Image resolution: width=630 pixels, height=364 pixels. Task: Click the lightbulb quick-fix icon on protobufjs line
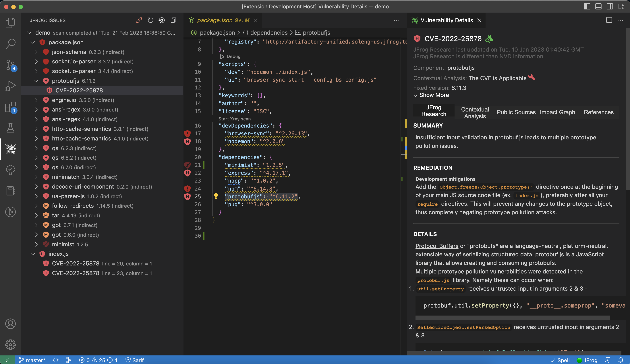coord(216,196)
